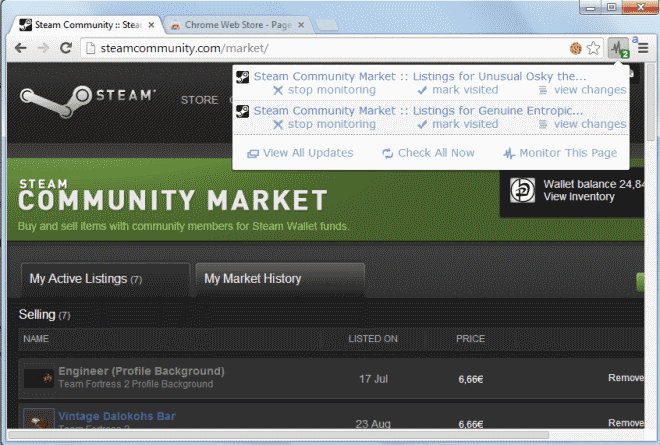
Task: View changes for Unusual Osky listing
Action: click(x=583, y=90)
